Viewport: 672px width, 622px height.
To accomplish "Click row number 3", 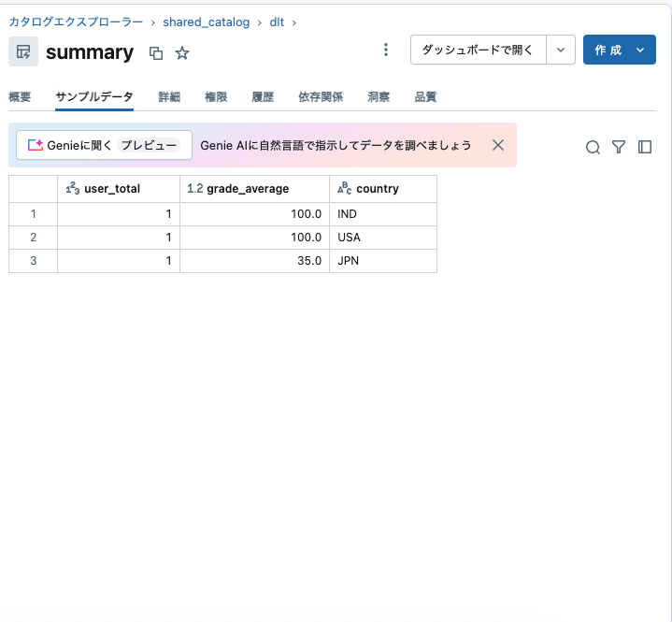I will click(33, 260).
